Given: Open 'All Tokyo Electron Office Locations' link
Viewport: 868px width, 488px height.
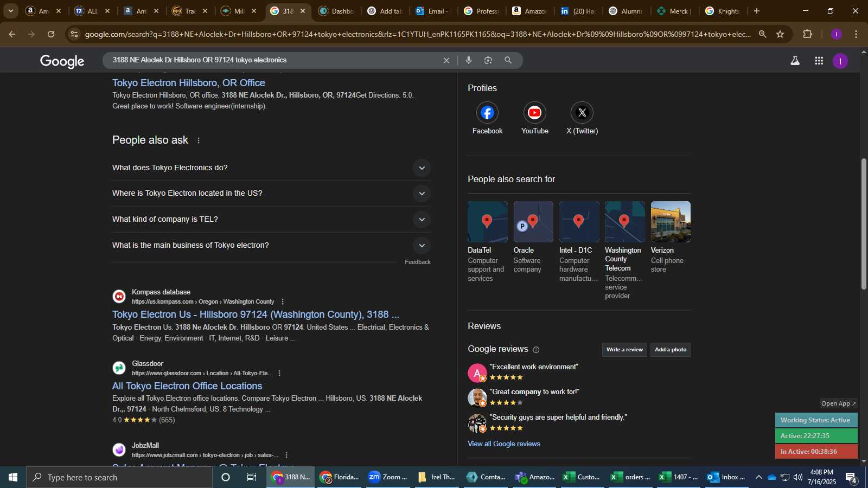Looking at the screenshot, I should click(x=187, y=386).
